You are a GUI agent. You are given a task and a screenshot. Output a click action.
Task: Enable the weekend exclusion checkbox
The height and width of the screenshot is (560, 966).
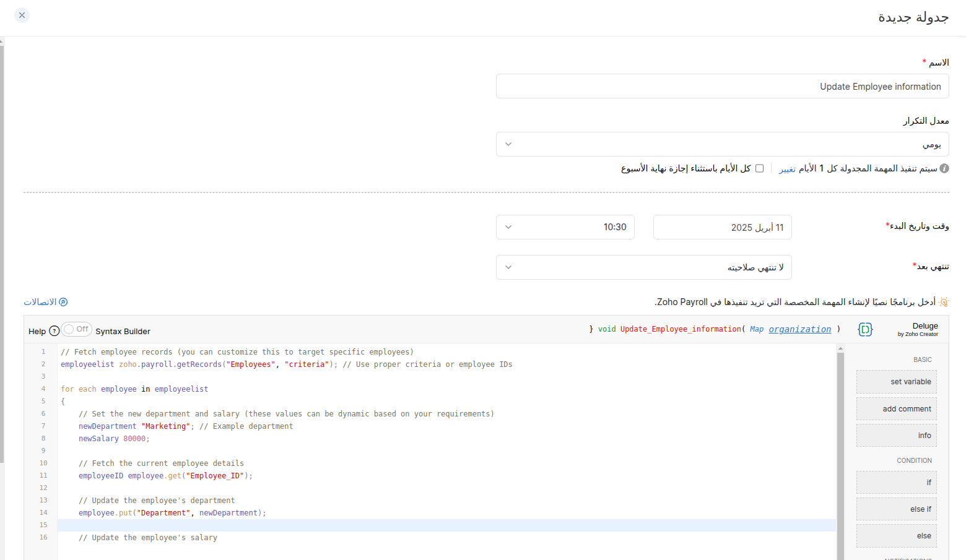[759, 168]
